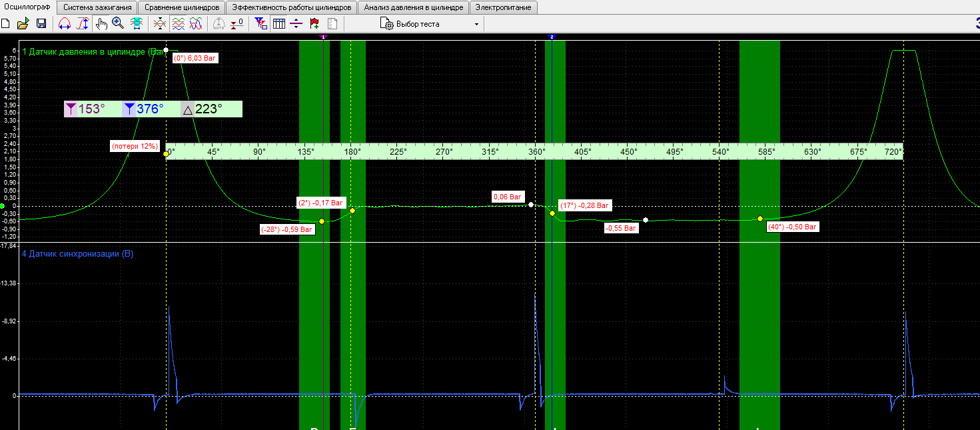Click the purple divider ruler icon
Image resolution: width=980 pixels, height=430 pixels.
[x=296, y=23]
